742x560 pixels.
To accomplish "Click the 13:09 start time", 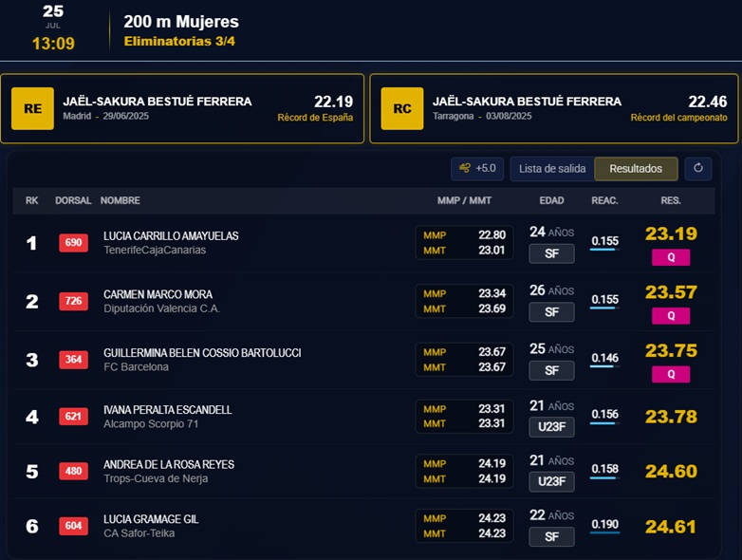I will [x=53, y=44].
